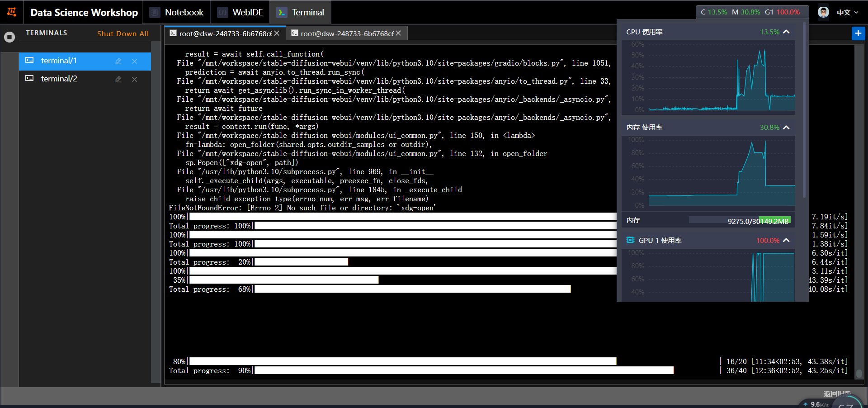This screenshot has height=408, width=868.
Task: Click the running terminals stop-circle sidebar icon
Action: click(x=9, y=37)
